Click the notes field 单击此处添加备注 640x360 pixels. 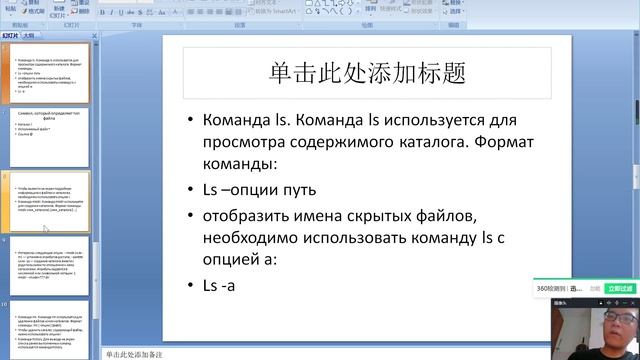coord(134,355)
